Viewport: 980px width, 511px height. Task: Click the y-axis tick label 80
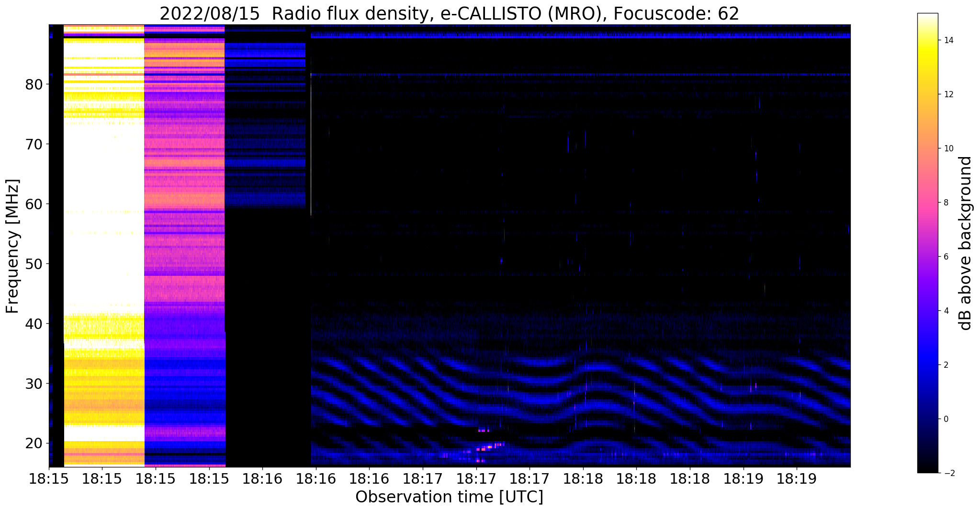(34, 85)
